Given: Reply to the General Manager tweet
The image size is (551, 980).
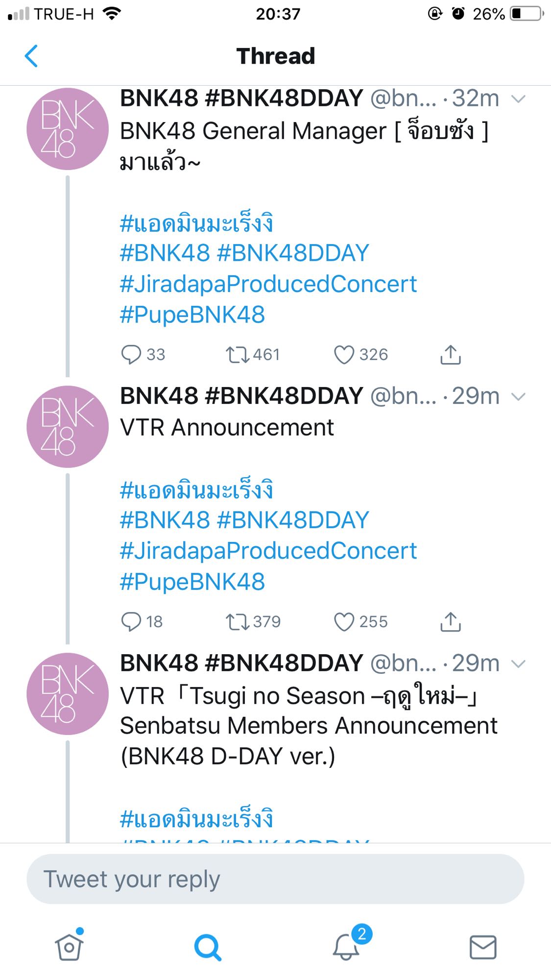Looking at the screenshot, I should (x=131, y=354).
